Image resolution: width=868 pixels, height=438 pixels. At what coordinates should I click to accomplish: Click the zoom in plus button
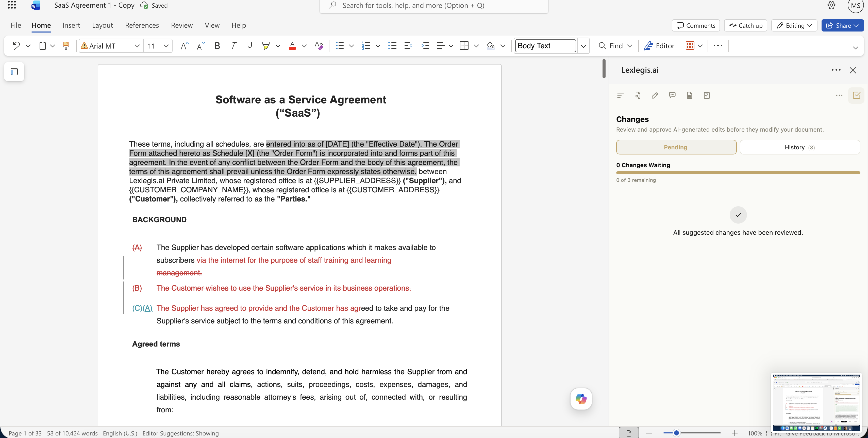point(735,433)
